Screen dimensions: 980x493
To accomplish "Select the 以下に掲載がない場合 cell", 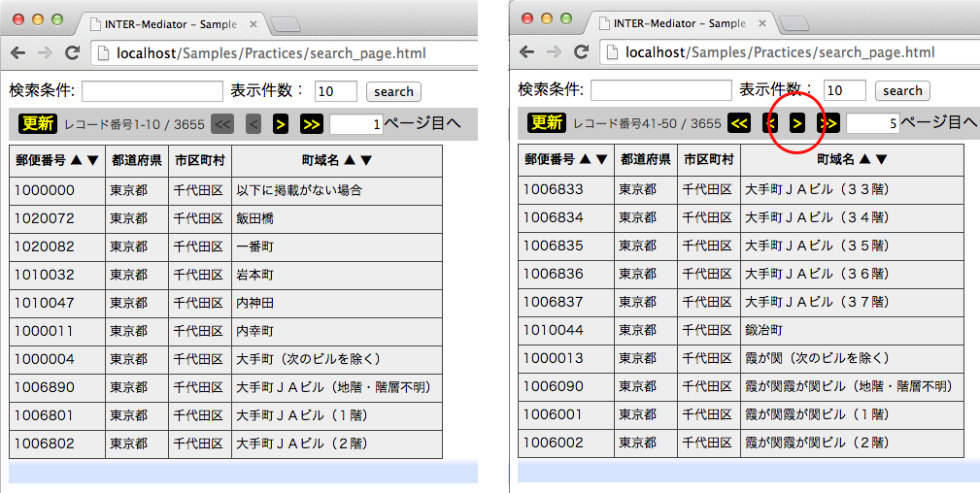I will tap(337, 190).
